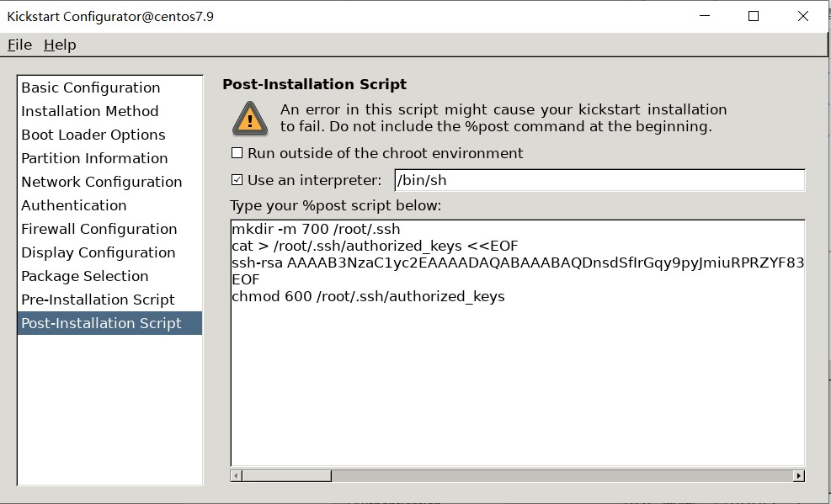Click the 'mkdir -m 700 /root/.ssh' line
831x504 pixels.
316,229
